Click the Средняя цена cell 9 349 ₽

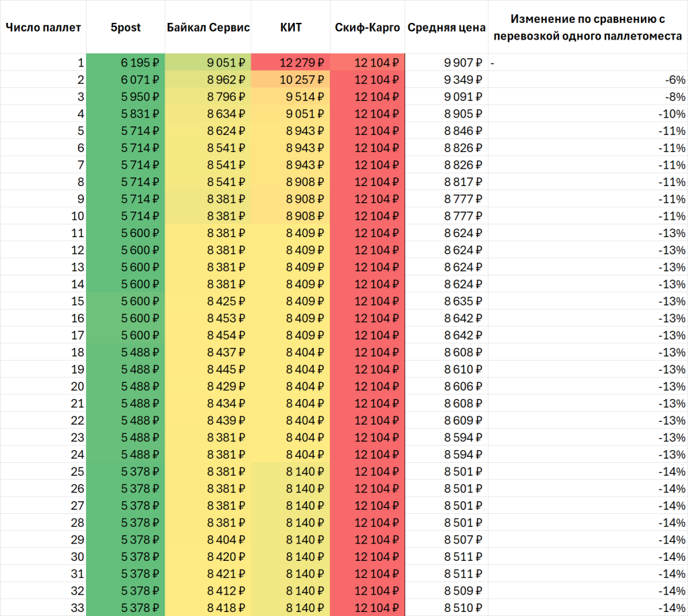[x=446, y=80]
